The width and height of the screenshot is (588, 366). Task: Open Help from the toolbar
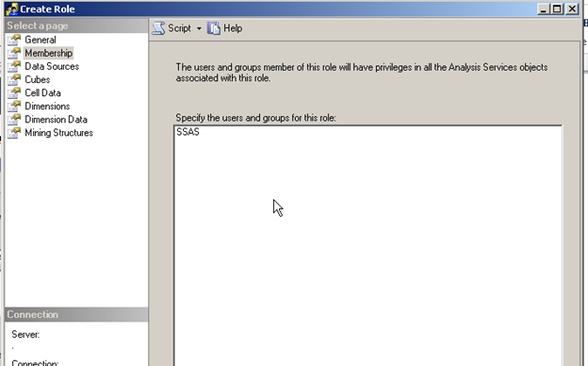(x=233, y=28)
